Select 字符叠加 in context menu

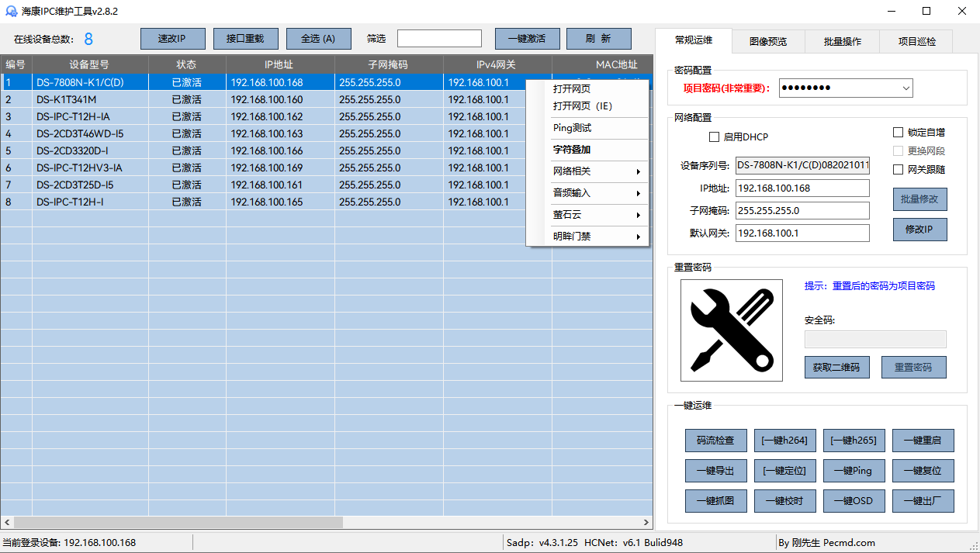pos(587,150)
